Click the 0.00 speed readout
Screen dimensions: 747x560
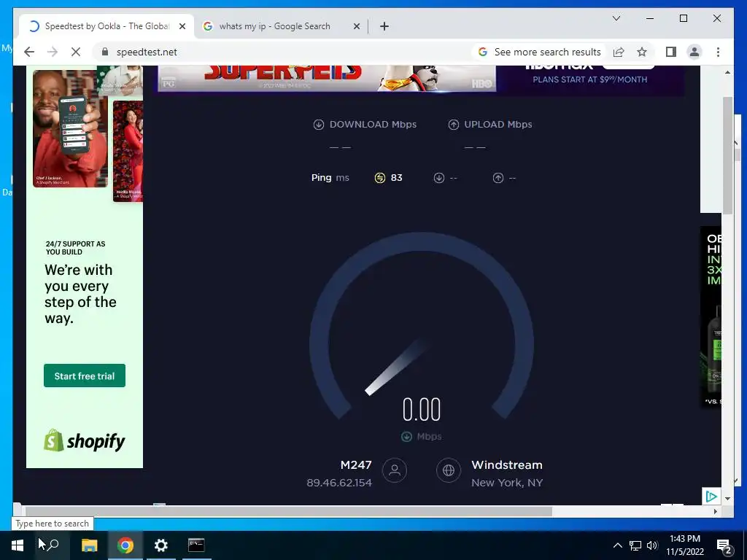click(x=422, y=410)
